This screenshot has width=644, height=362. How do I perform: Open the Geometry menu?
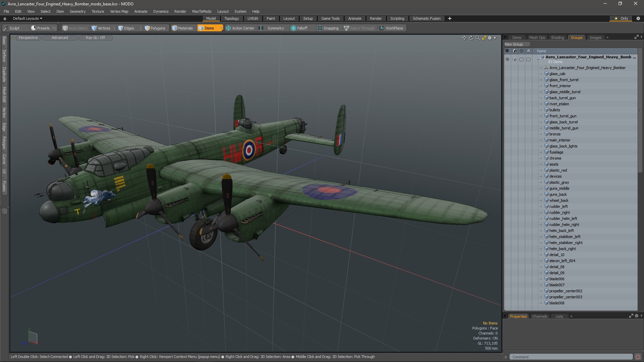[x=77, y=11]
